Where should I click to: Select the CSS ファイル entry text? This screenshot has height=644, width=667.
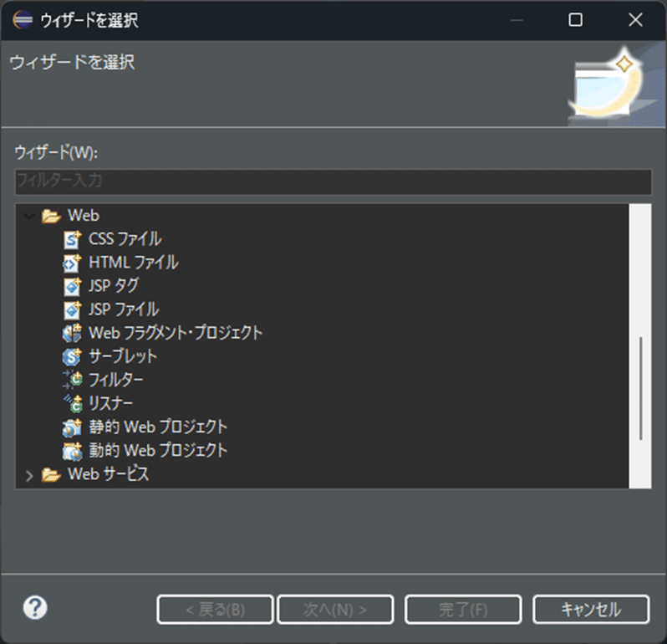click(125, 239)
